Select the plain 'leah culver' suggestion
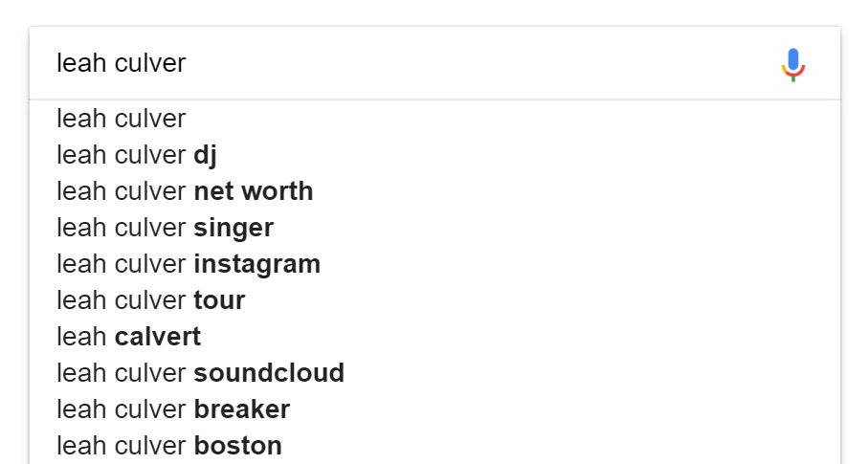This screenshot has width=868, height=464. [x=122, y=119]
